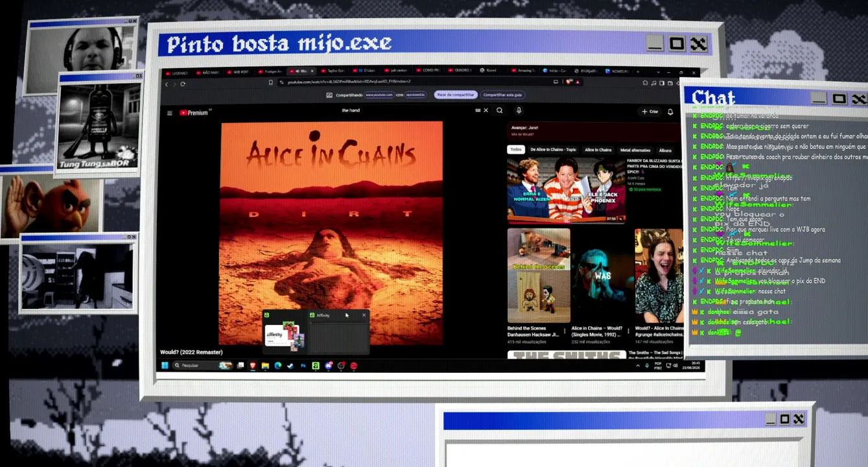Open Photoshop from the taskbar
This screenshot has width=868, height=467.
pos(303,366)
